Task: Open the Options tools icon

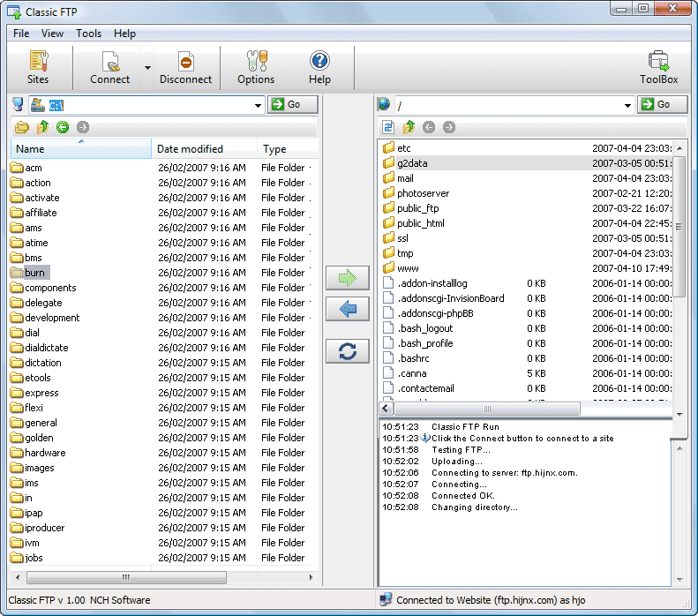Action: click(x=256, y=62)
